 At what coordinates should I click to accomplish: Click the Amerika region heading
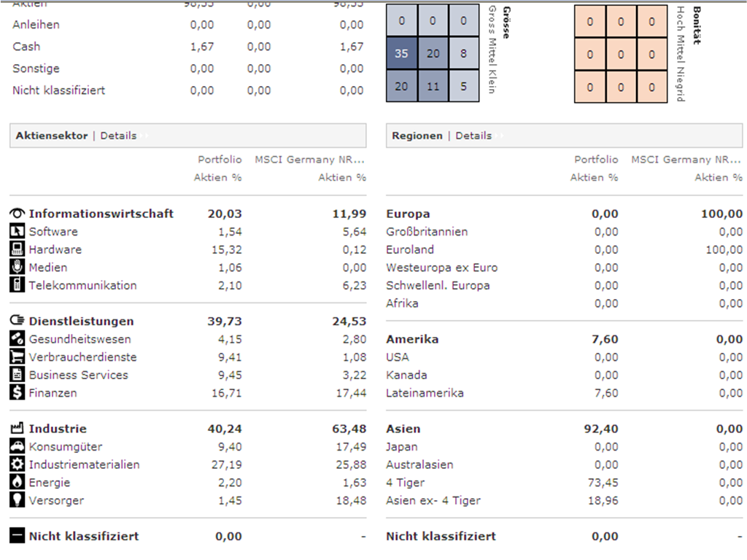(412, 339)
